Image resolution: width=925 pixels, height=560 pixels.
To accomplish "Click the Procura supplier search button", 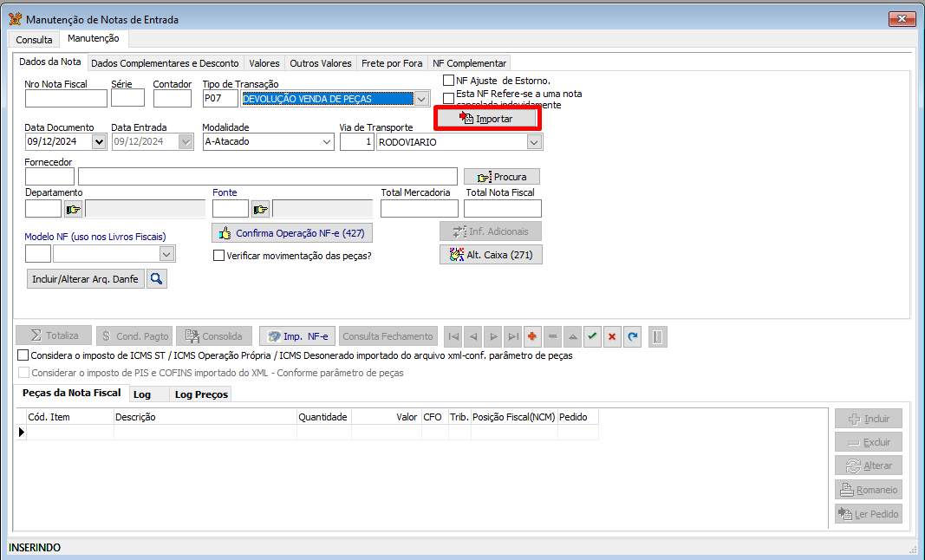I will pos(501,177).
